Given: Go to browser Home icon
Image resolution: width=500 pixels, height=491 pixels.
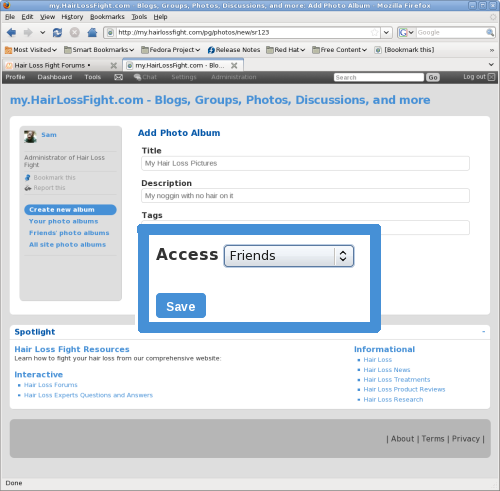Looking at the screenshot, I should (x=92, y=32).
